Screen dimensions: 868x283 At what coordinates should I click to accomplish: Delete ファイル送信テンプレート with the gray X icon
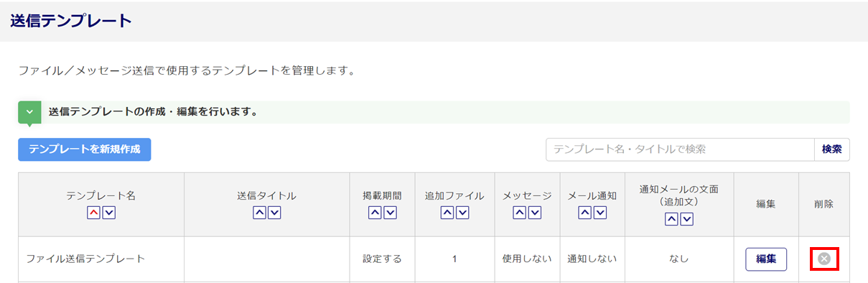coord(824,259)
